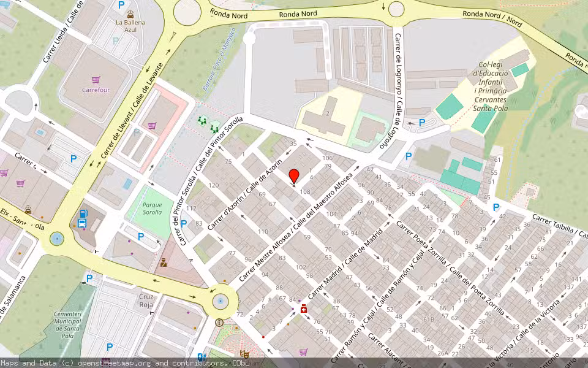Select the Col·legi Cervantes Santa Pola label
Image resolution: width=588 pixels, height=368 pixels.
click(491, 86)
